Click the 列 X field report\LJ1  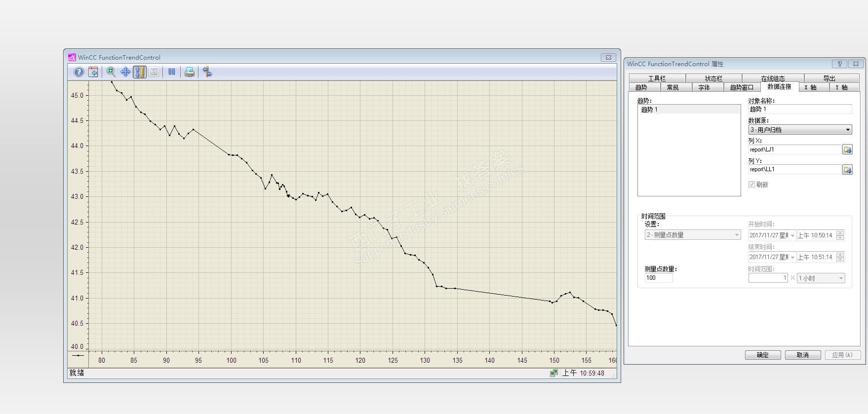click(x=795, y=150)
